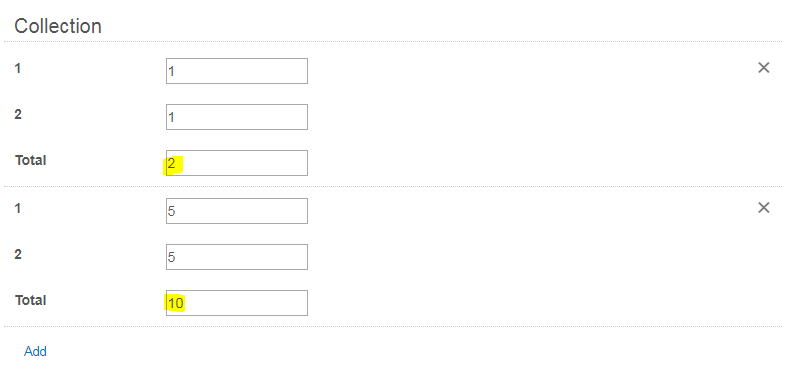Image resolution: width=791 pixels, height=369 pixels.
Task: Click the Collection heading
Action: pyautogui.click(x=58, y=26)
